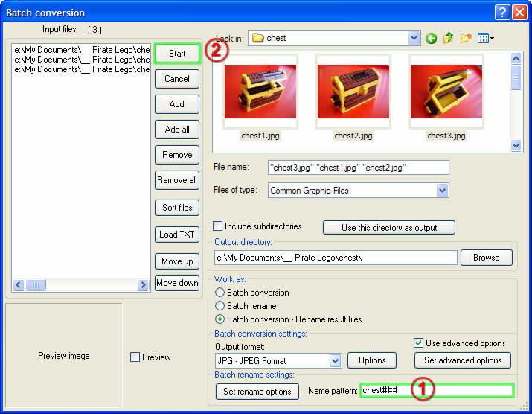This screenshot has width=532, height=414.
Task: Click the Add all button
Action: (177, 130)
